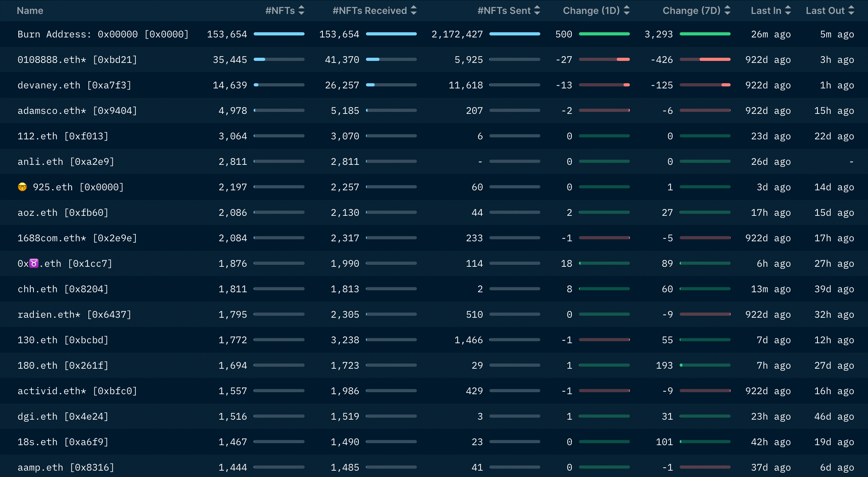The height and width of the screenshot is (477, 868).
Task: Open 0108888.eth wallet row
Action: click(x=77, y=60)
